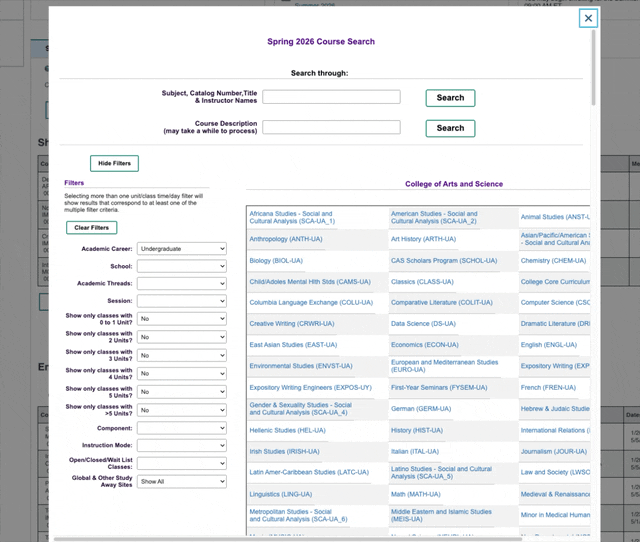Viewport: 640px width, 542px height.
Task: Open Irish Studies (IRISH-UA)
Action: (x=284, y=452)
